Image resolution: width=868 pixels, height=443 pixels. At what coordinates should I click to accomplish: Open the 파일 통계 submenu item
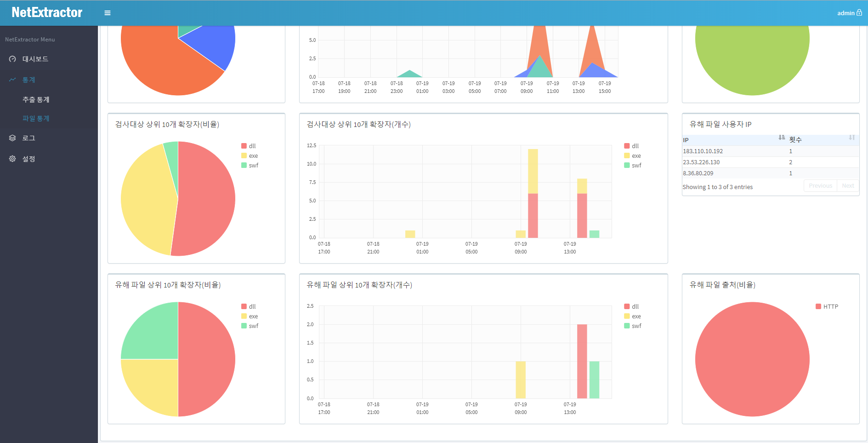coord(36,118)
